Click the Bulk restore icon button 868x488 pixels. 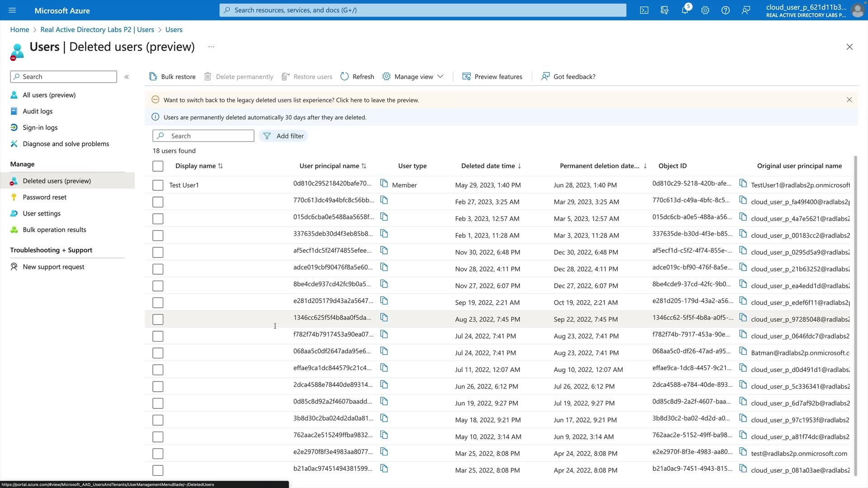pyautogui.click(x=153, y=76)
